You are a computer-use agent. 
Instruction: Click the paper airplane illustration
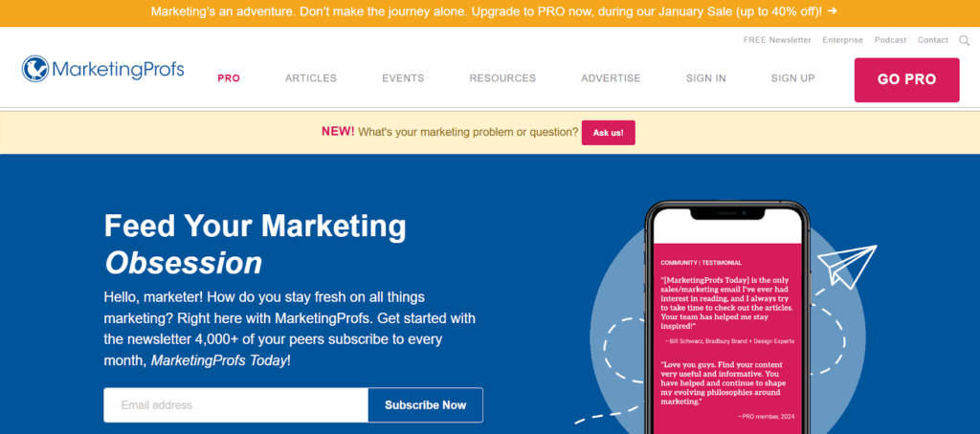point(847,265)
